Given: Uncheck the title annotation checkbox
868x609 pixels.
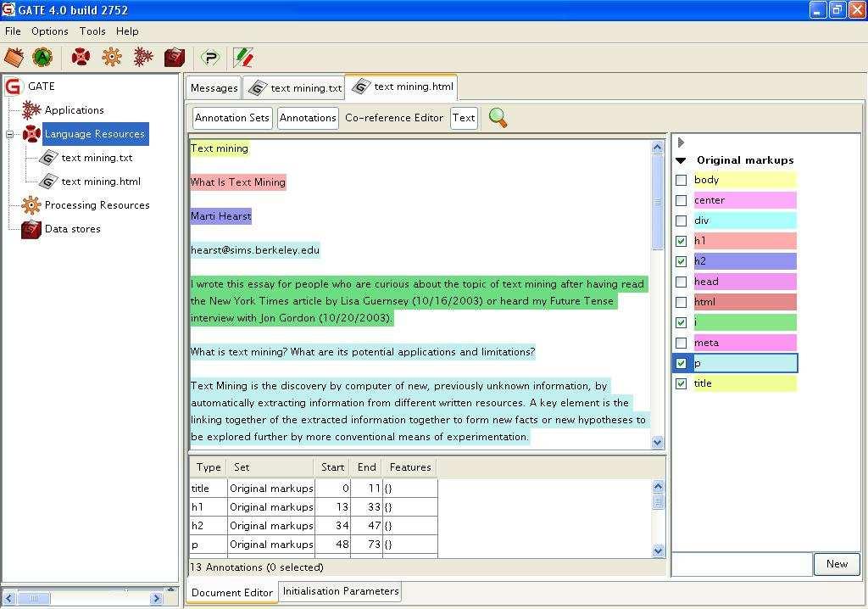Looking at the screenshot, I should point(682,383).
